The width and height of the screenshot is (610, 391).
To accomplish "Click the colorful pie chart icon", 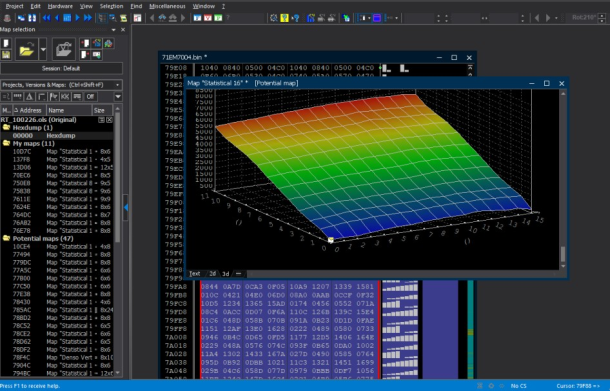I will (x=108, y=44).
